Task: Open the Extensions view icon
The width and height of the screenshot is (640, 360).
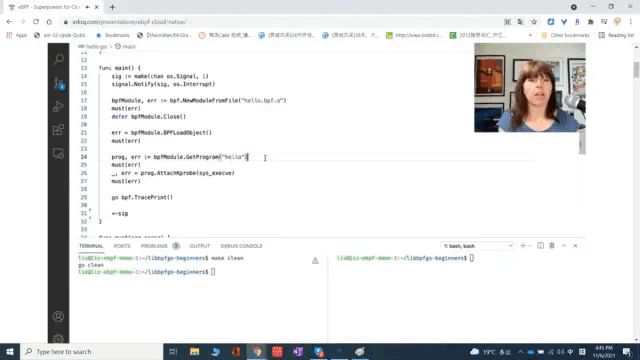Action: [58, 130]
